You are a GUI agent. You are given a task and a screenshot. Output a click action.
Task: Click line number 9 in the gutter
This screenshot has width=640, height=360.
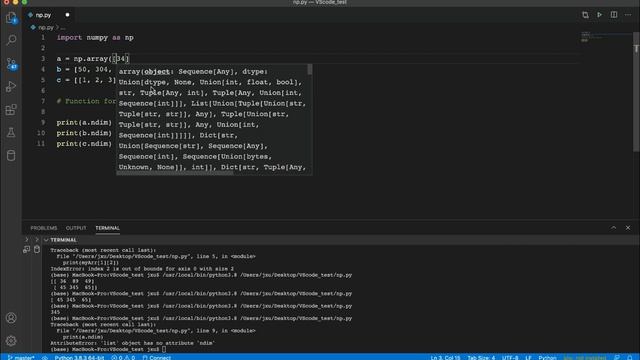pyautogui.click(x=43, y=122)
